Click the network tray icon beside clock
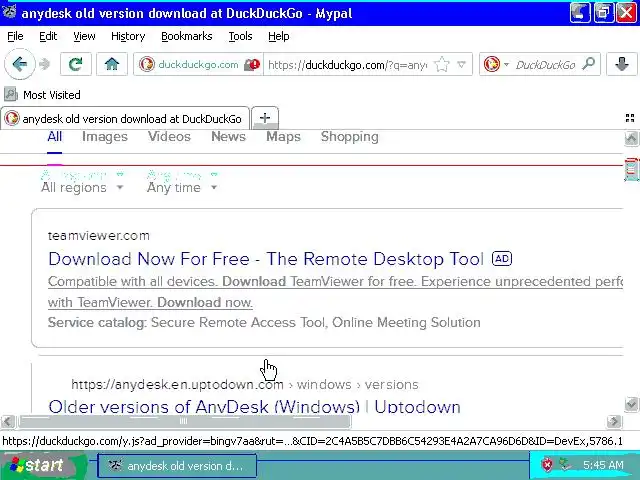 565,465
